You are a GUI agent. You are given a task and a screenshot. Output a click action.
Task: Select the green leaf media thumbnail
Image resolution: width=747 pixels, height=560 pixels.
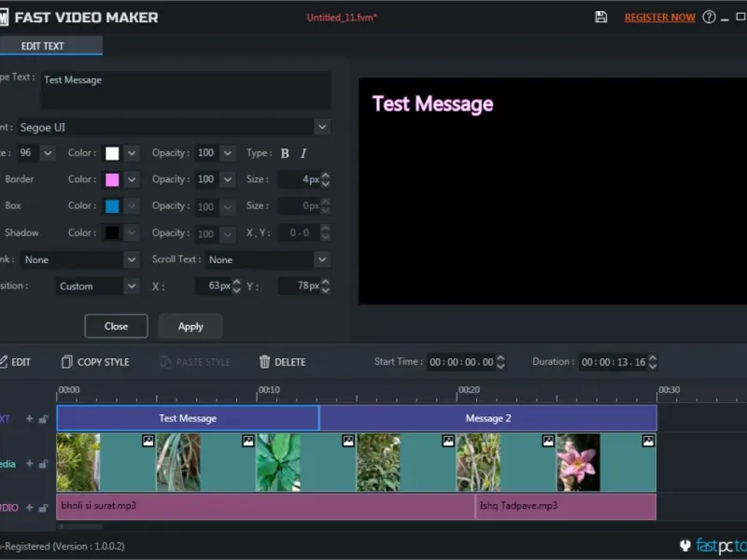pyautogui.click(x=278, y=462)
